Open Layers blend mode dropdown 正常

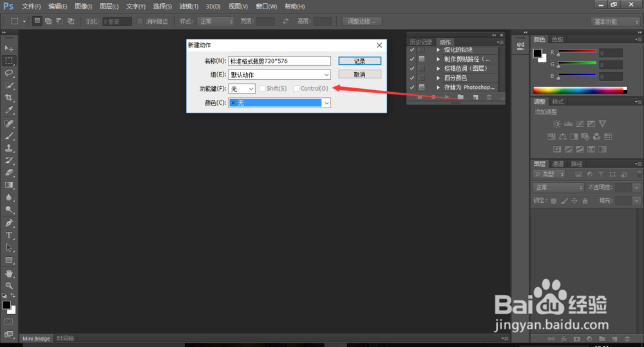pos(558,187)
